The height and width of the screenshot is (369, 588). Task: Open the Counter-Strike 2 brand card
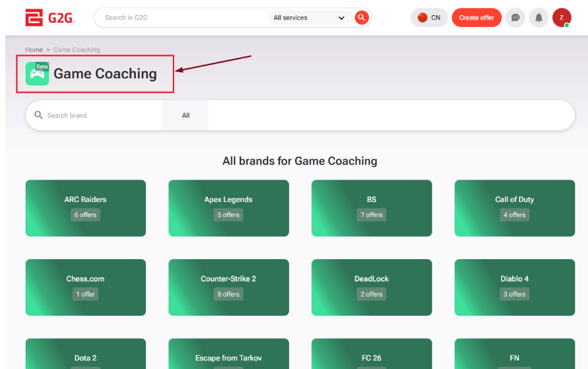pyautogui.click(x=229, y=287)
